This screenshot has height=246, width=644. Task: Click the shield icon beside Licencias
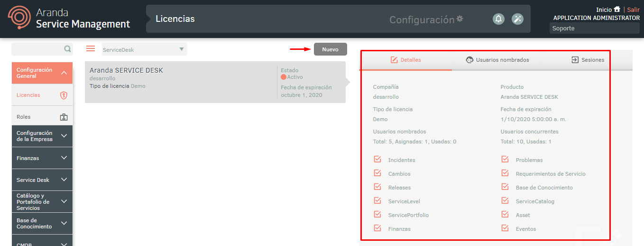(x=64, y=95)
